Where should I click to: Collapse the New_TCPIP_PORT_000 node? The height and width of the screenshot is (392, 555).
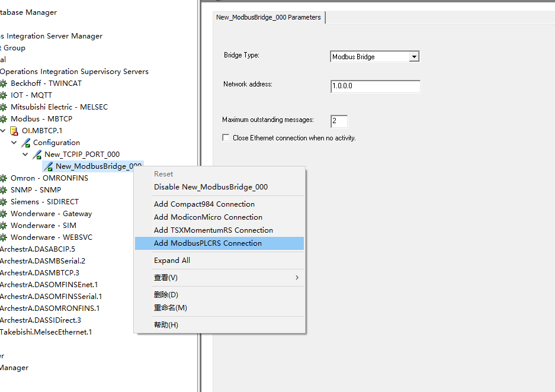(25, 155)
